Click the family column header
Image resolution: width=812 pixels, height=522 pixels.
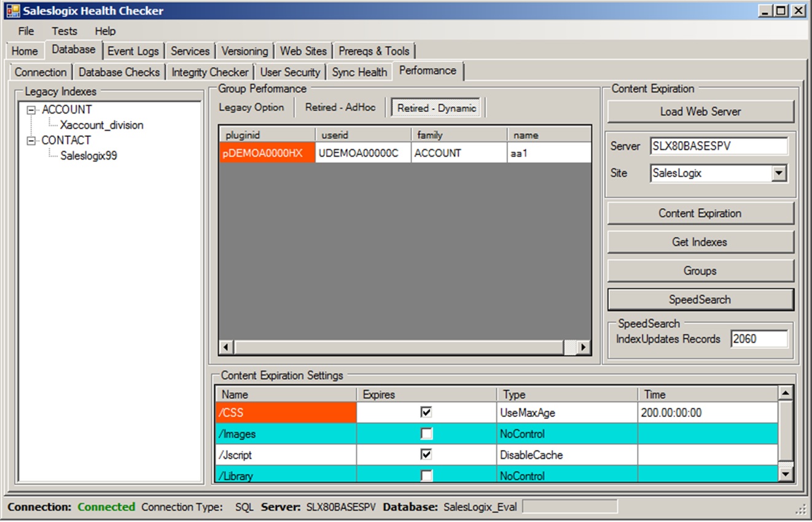[459, 135]
